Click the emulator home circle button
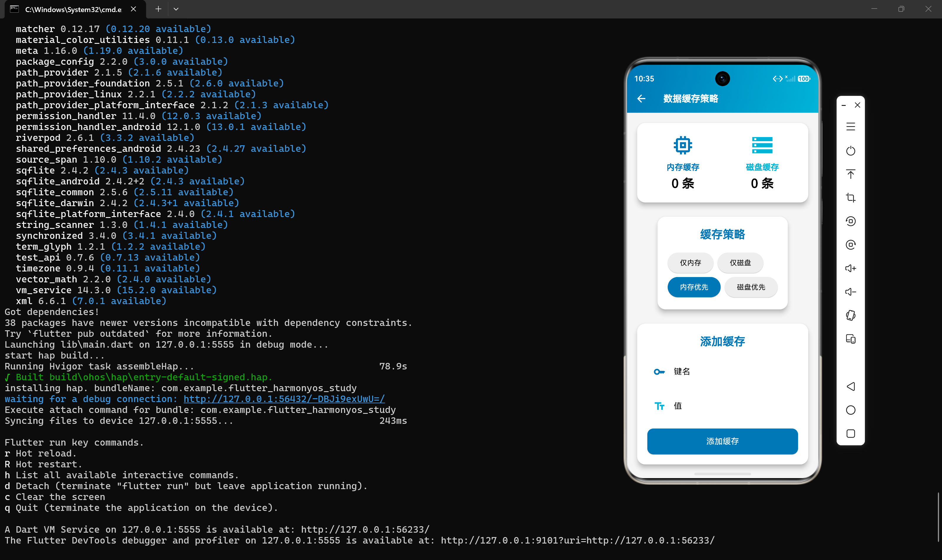This screenshot has width=942, height=560. coord(850,410)
